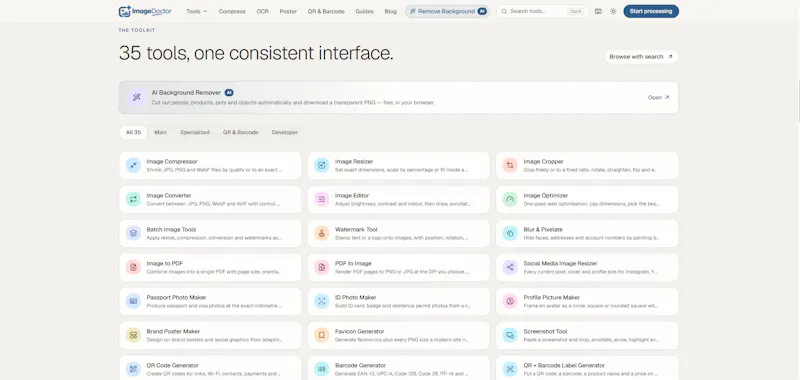Open the Guides nav link
The image size is (800, 380).
pyautogui.click(x=364, y=11)
